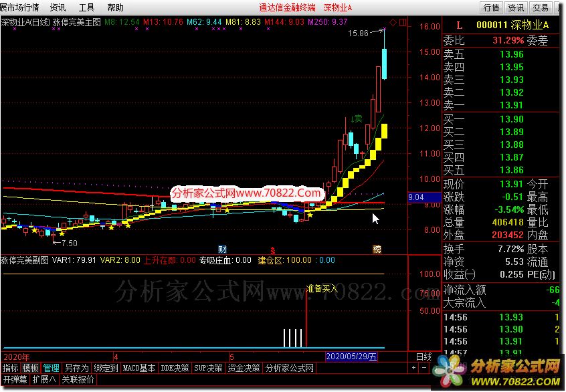Click the 卖一 price 13.91
Viewport: 566px width, 392px height.
click(x=512, y=105)
